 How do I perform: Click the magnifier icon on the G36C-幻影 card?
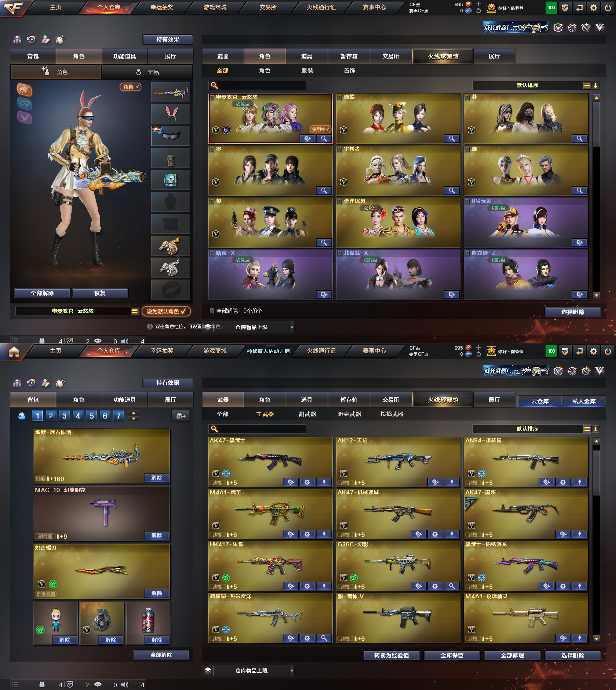tap(452, 586)
